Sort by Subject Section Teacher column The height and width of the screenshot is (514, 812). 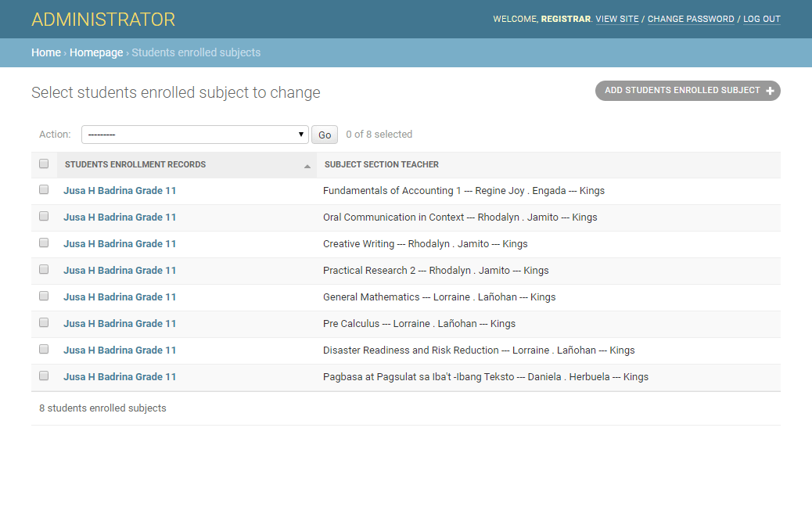click(380, 164)
